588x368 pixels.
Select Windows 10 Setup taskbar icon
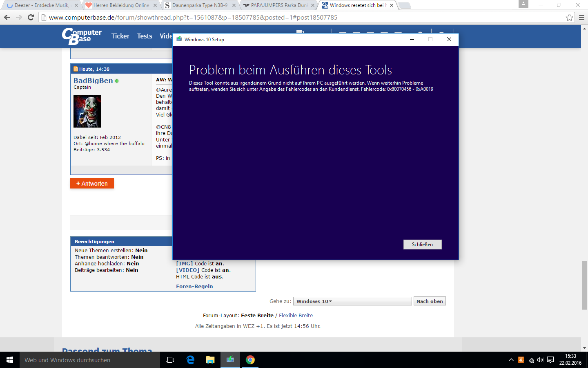click(230, 360)
